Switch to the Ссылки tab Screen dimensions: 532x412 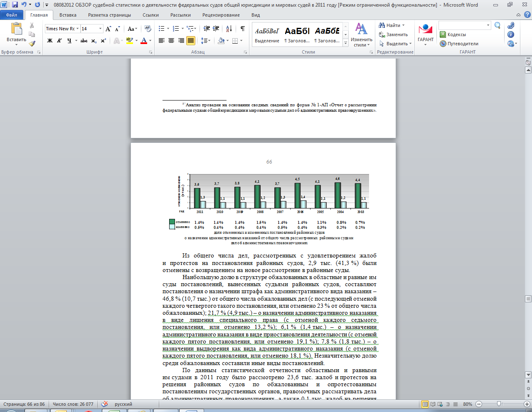150,15
